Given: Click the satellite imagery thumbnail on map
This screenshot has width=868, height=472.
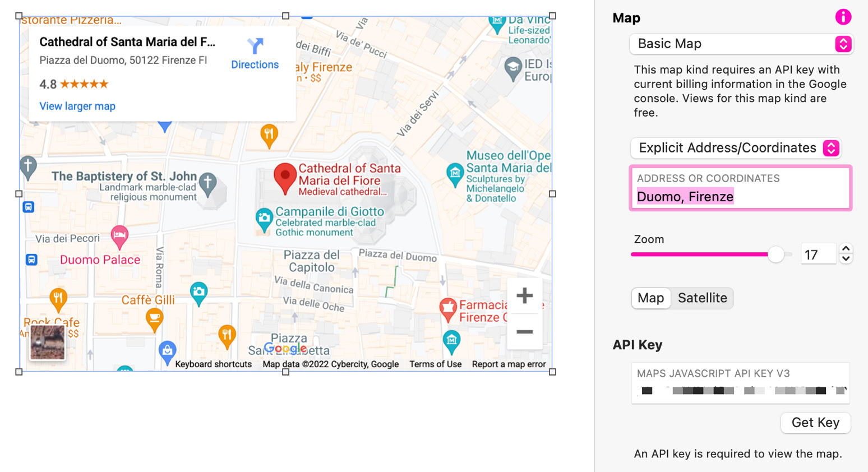Looking at the screenshot, I should click(47, 342).
